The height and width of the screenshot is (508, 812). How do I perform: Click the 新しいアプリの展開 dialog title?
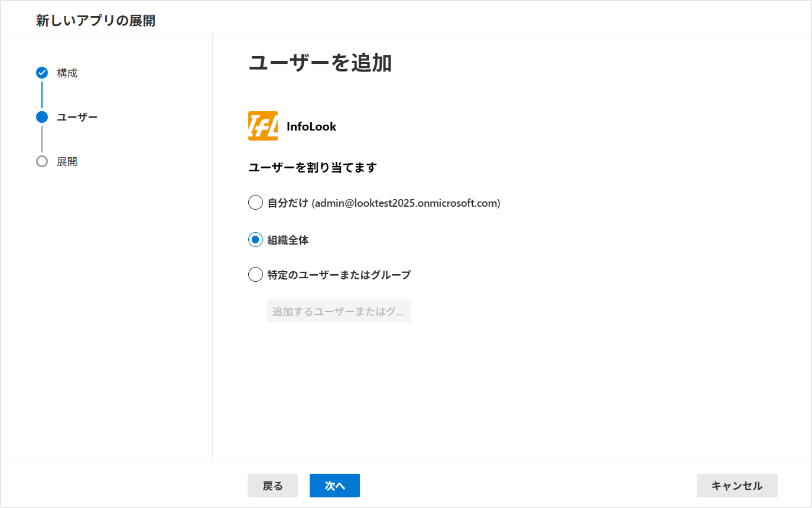click(x=96, y=21)
